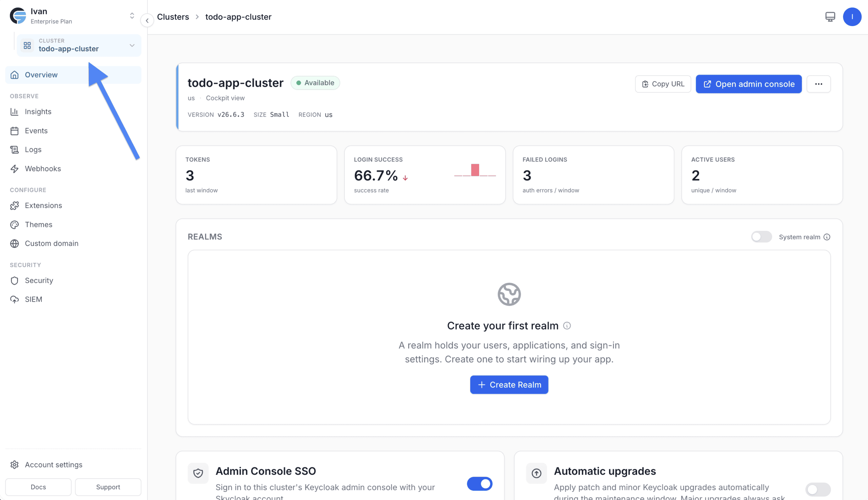Click the cluster grid icon
This screenshot has width=868, height=500.
tap(27, 45)
